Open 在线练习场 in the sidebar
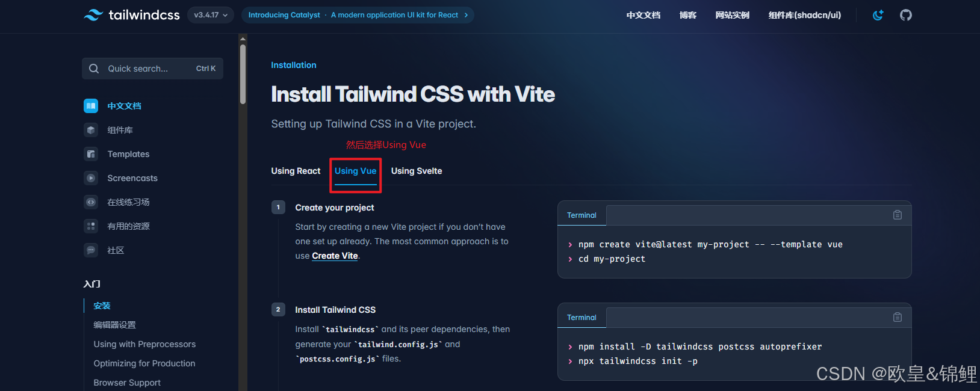Viewport: 980px width, 391px height. (128, 202)
